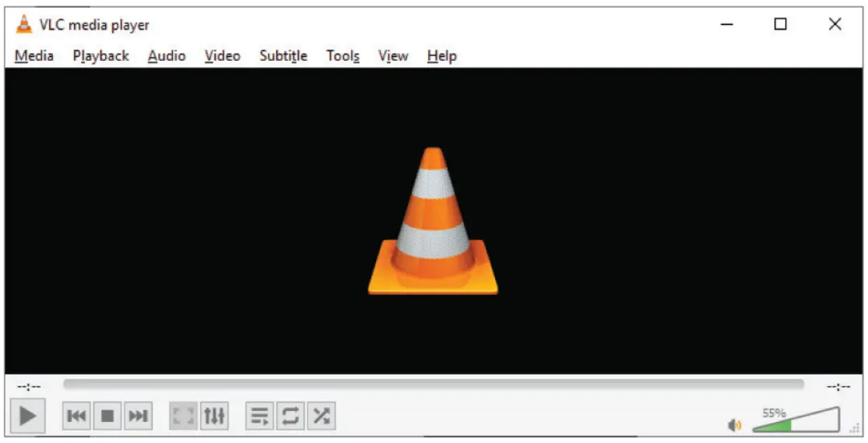The image size is (868, 443).
Task: Open the Video menu
Action: pyautogui.click(x=223, y=56)
